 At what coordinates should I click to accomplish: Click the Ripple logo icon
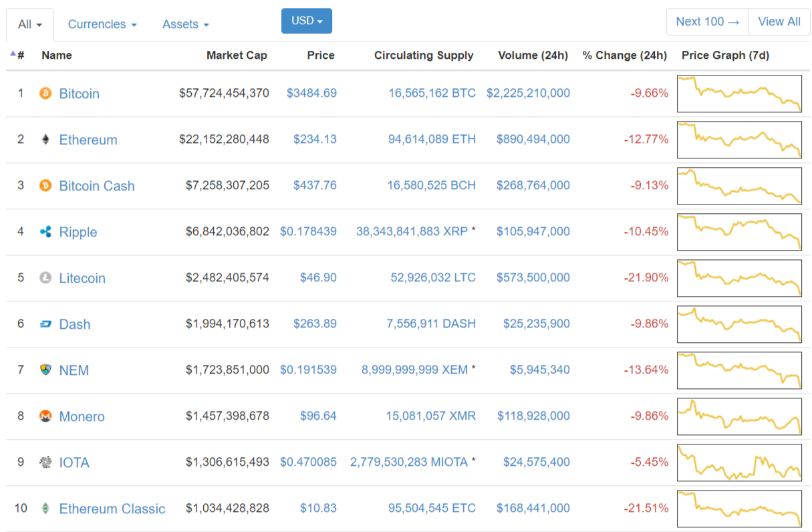click(x=45, y=232)
